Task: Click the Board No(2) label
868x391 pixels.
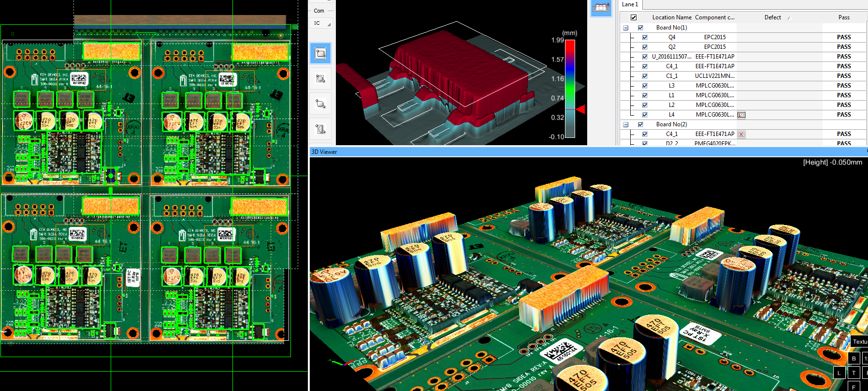Action: (x=671, y=124)
